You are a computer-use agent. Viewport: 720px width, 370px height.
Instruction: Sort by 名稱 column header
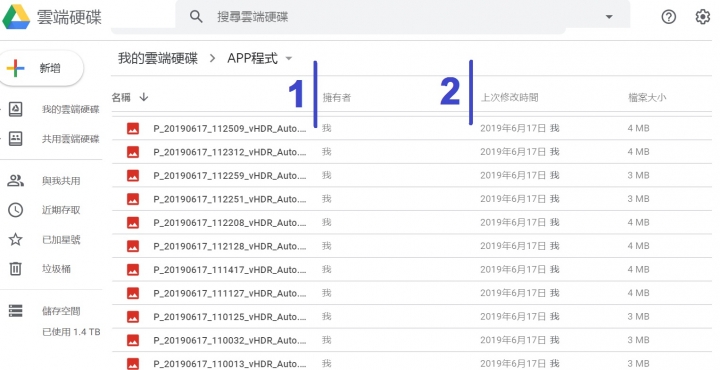121,97
